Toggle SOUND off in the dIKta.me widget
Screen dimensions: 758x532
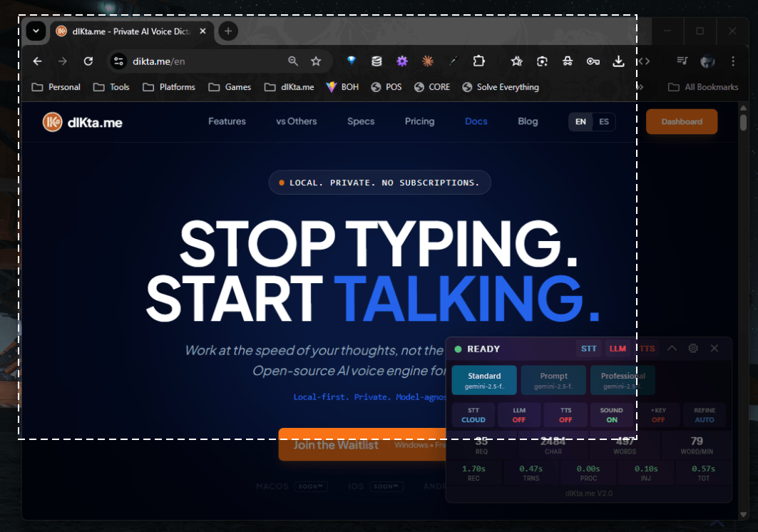611,414
